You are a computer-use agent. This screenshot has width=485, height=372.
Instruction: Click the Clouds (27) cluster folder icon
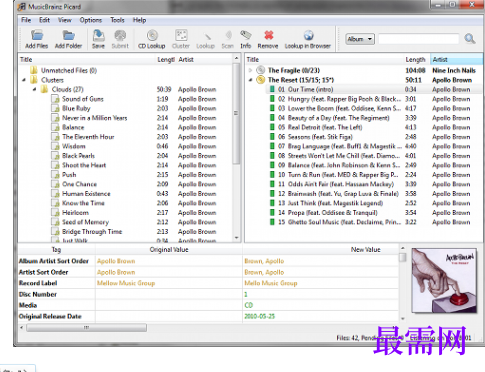pos(44,89)
